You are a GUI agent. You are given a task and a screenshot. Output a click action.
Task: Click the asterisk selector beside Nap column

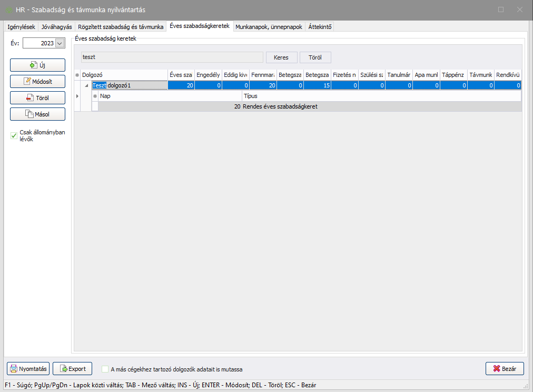(95, 96)
